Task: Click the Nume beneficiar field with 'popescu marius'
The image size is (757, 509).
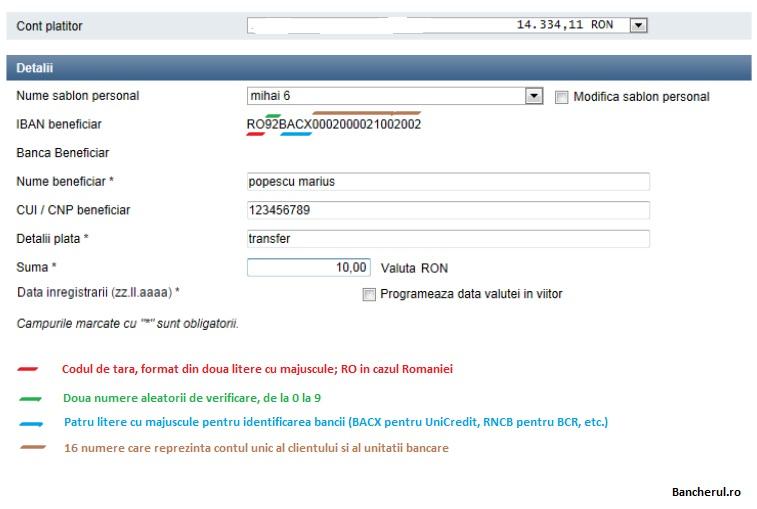Action: (x=448, y=182)
